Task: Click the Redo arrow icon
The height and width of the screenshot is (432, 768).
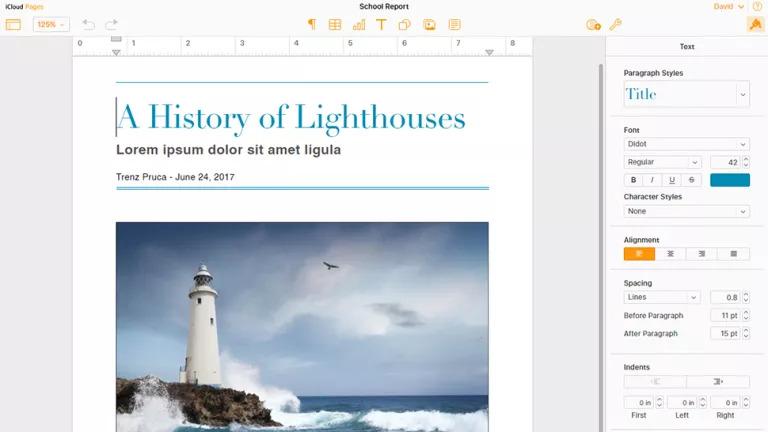Action: coord(112,24)
